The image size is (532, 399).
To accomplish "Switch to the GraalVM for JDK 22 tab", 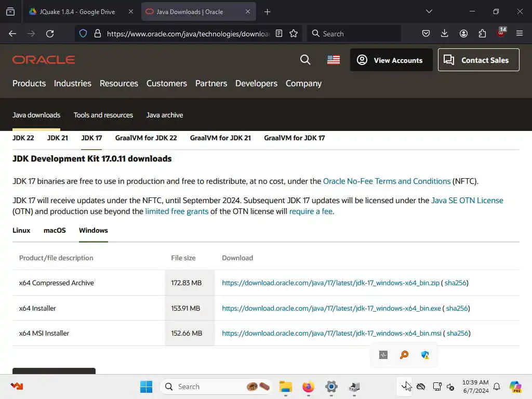I will (146, 138).
